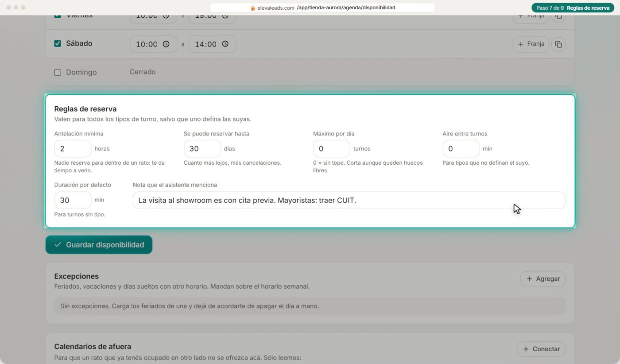Open the clock picker for Sábado 14:00

pyautogui.click(x=225, y=44)
